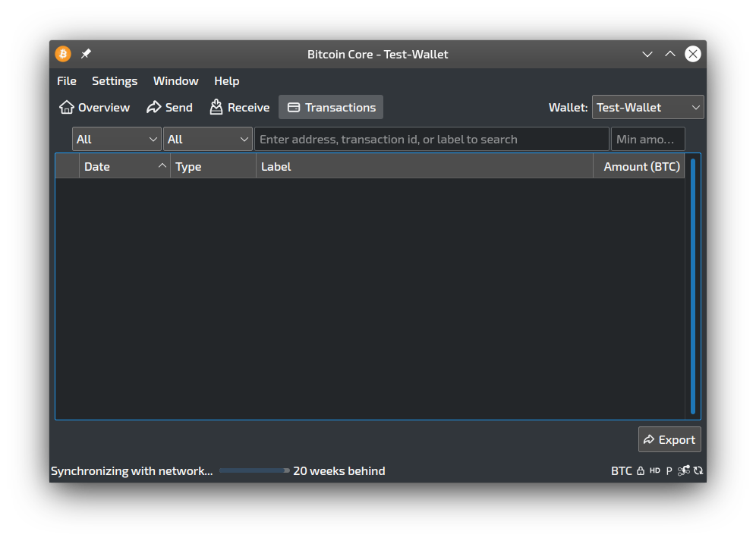This screenshot has width=756, height=541.
Task: Click the blue vertical scrollbar of transaction list
Action: coord(693,286)
